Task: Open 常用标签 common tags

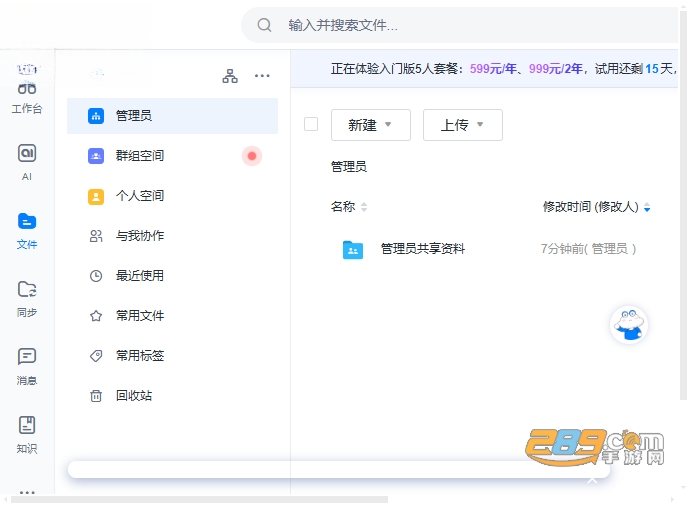Action: (x=172, y=356)
